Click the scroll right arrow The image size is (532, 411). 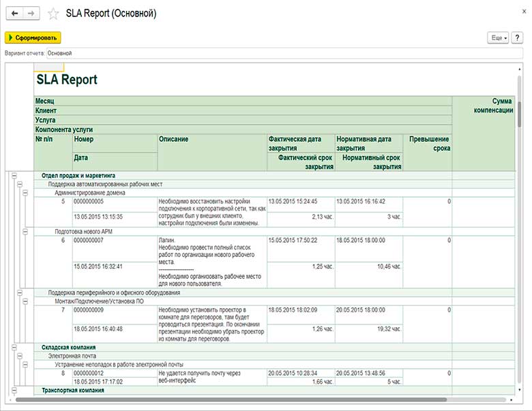point(512,400)
